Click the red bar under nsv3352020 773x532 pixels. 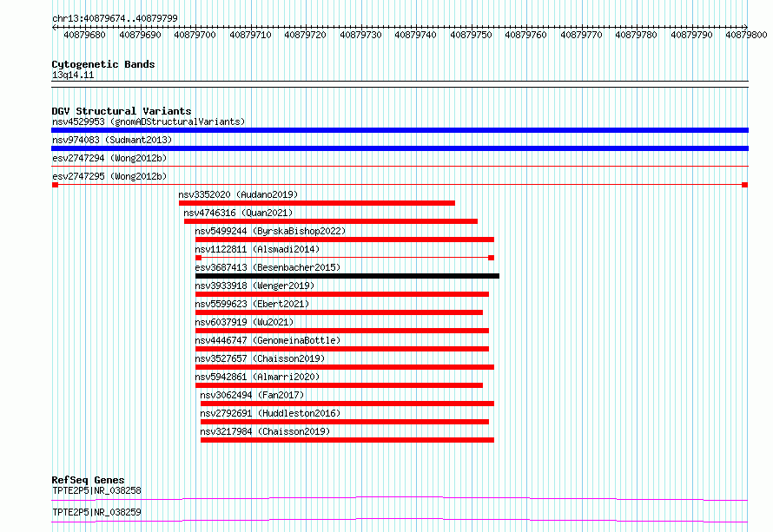pos(317,203)
